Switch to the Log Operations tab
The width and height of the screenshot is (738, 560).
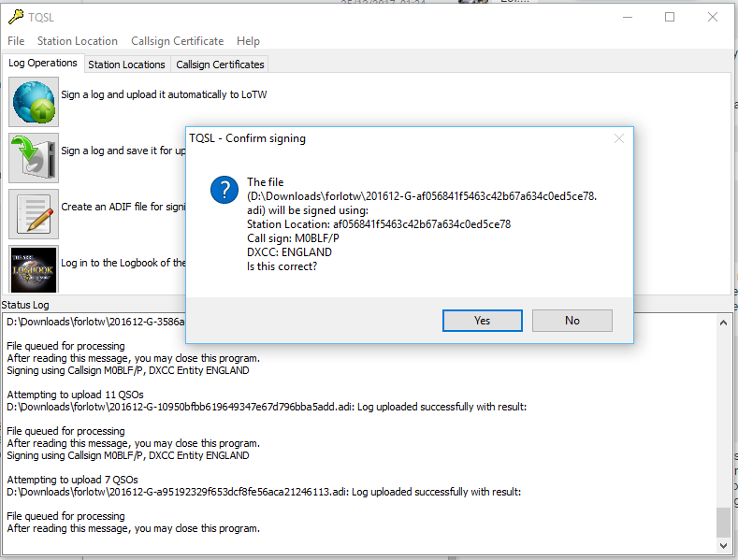(x=43, y=63)
